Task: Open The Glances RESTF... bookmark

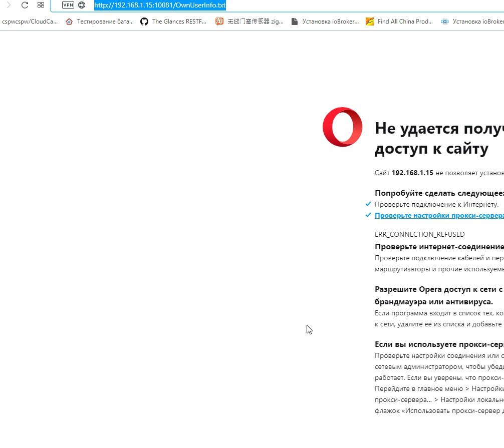Action: click(179, 22)
